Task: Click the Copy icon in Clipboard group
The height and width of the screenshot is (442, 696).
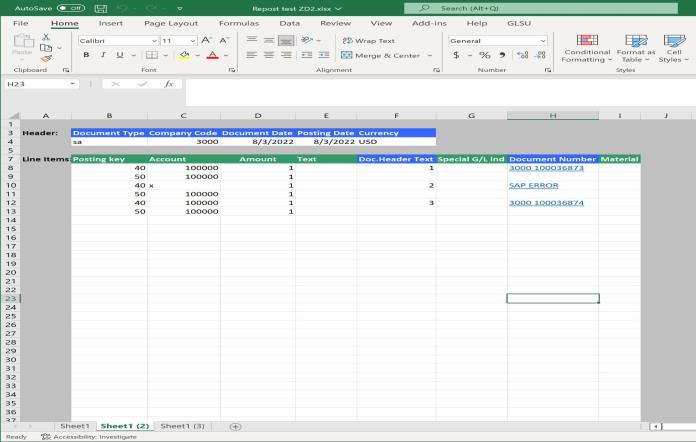Action: pyautogui.click(x=46, y=48)
